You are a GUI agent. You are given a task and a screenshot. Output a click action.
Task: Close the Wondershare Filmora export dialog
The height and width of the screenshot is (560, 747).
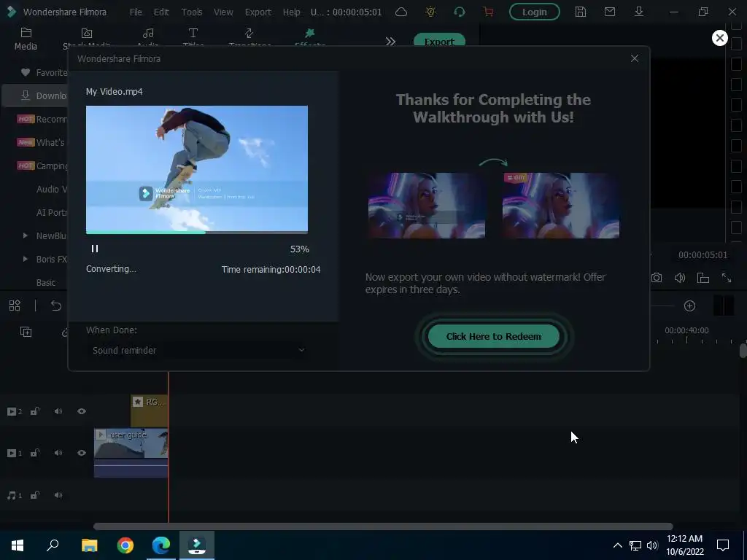point(634,58)
